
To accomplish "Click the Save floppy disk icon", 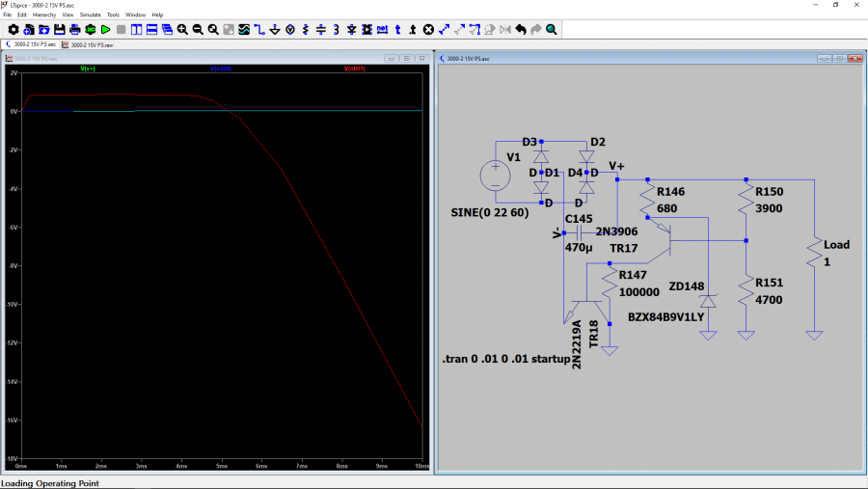I will [59, 30].
